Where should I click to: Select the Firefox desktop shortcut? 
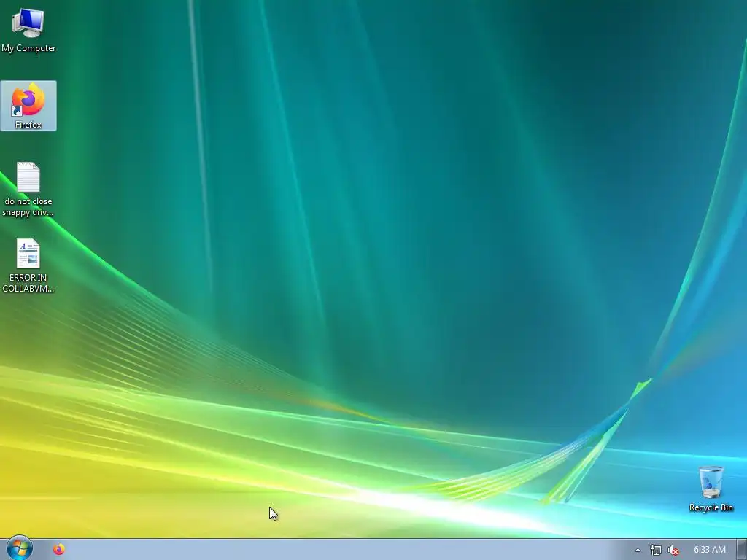(x=28, y=106)
